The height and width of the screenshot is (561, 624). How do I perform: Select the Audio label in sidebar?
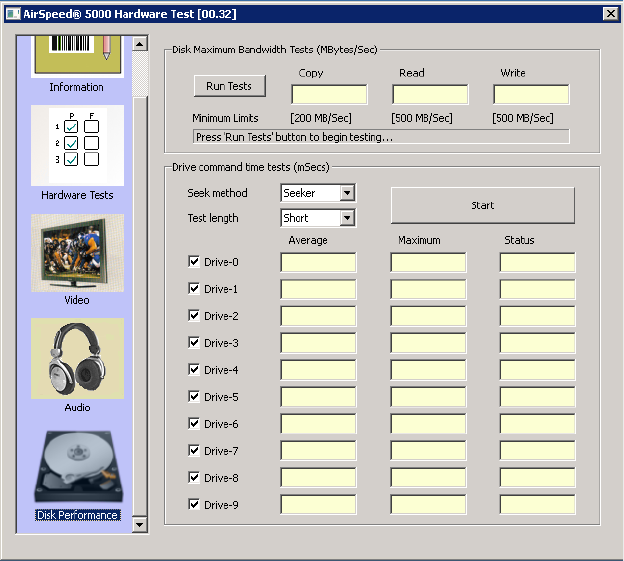pyautogui.click(x=77, y=407)
